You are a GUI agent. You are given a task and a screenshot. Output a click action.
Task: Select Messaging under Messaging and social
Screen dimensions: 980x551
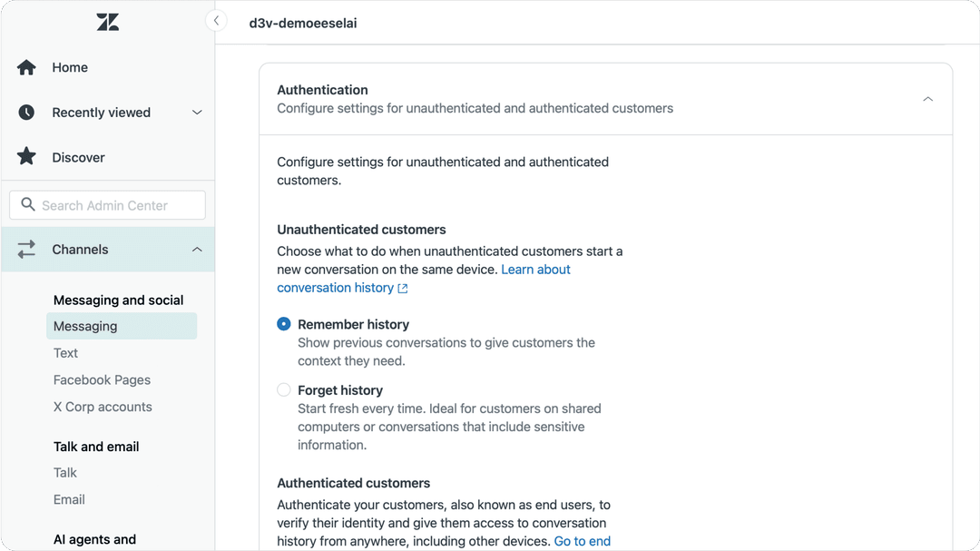(x=85, y=326)
